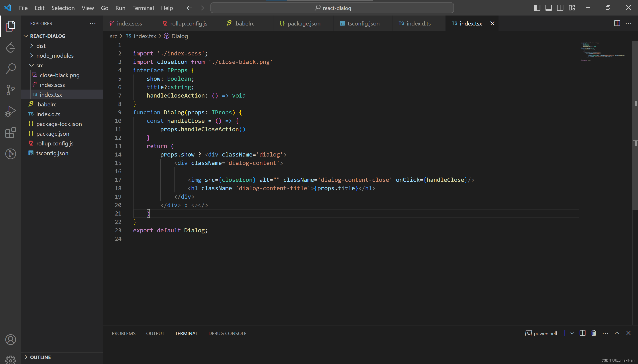Open the Source Control view

10,90
